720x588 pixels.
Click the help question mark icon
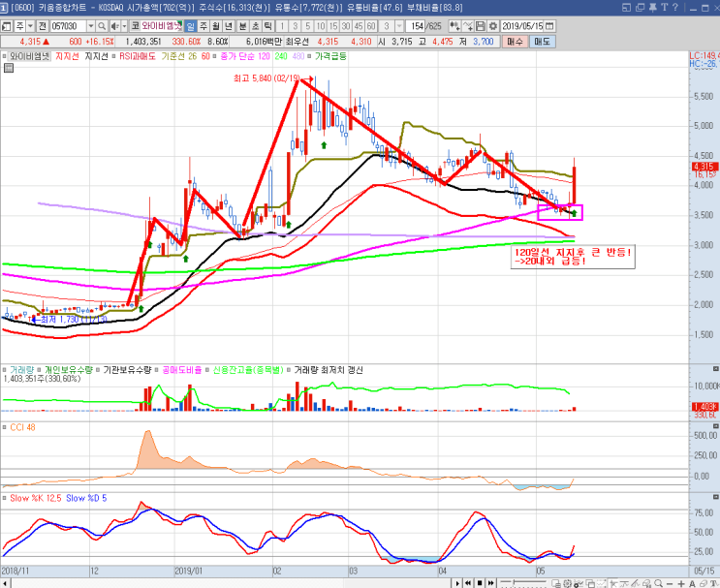(x=675, y=7)
